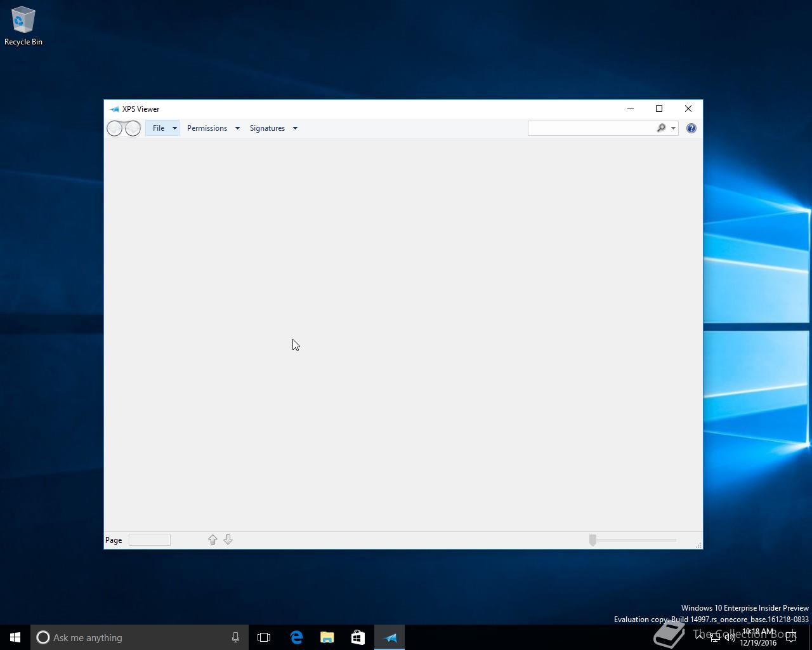Open File Explorer from the taskbar
Viewport: 812px width, 650px height.
[x=327, y=637]
